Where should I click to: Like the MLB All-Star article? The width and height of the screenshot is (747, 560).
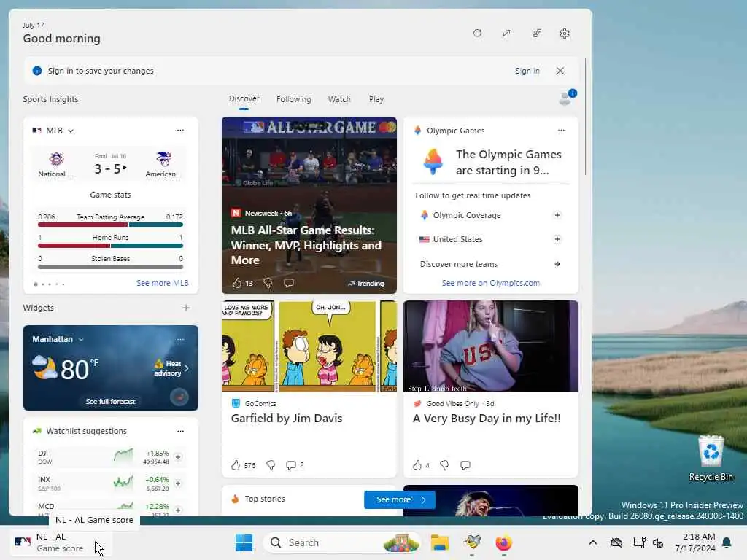pos(237,283)
